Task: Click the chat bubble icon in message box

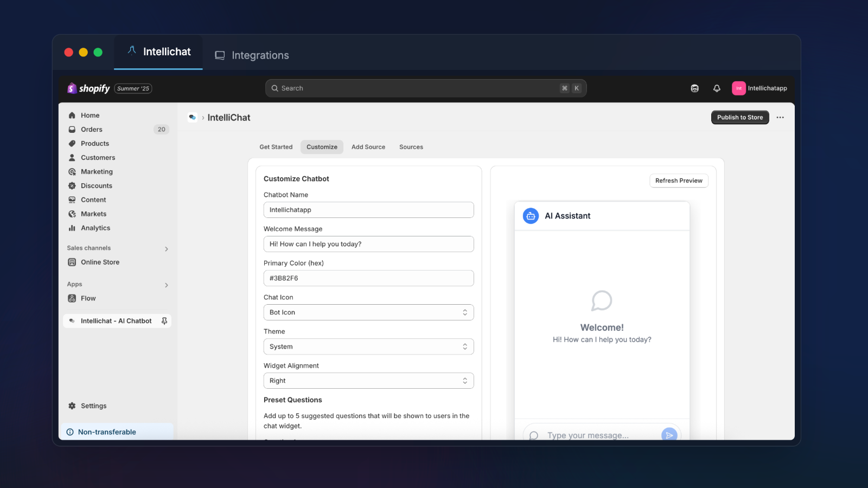Action: tap(534, 435)
